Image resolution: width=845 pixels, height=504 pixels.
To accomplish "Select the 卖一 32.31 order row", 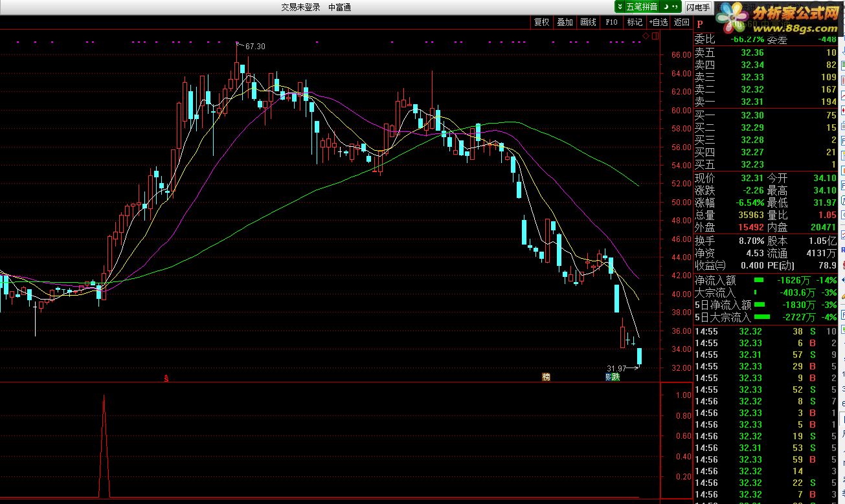I will click(x=765, y=102).
